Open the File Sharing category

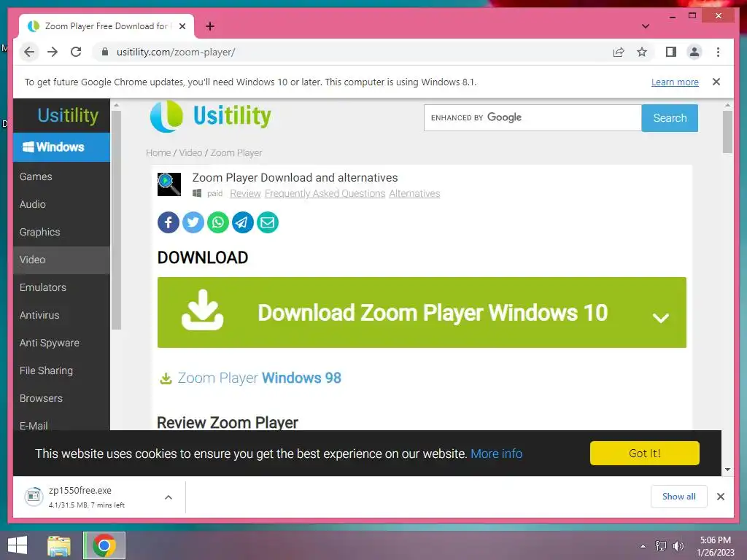pyautogui.click(x=61, y=370)
